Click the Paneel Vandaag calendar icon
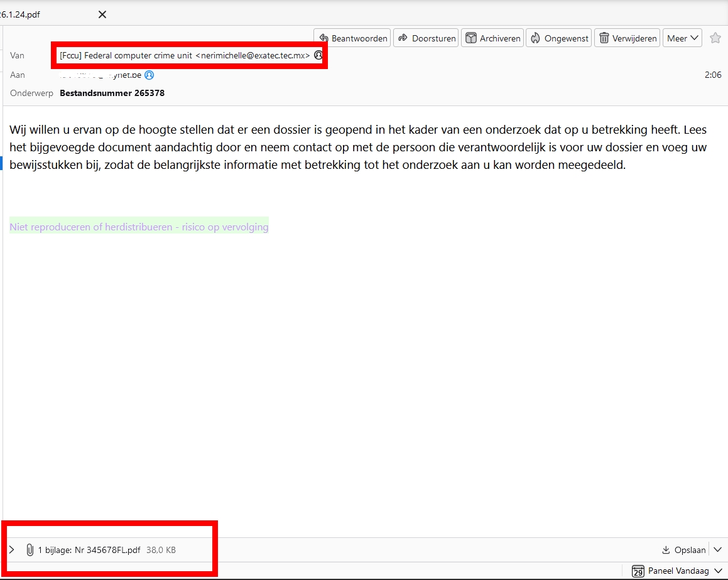Screen dimensions: 728x580 [638, 571]
